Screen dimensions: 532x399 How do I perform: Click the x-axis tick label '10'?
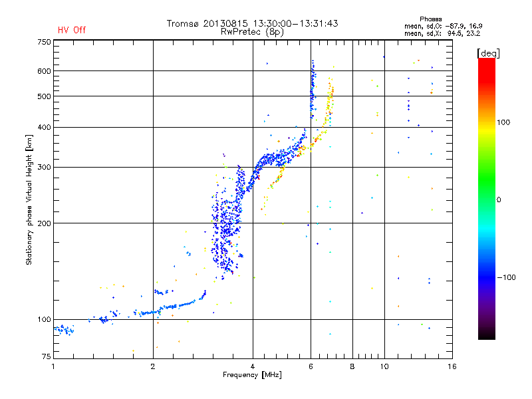pyautogui.click(x=384, y=366)
